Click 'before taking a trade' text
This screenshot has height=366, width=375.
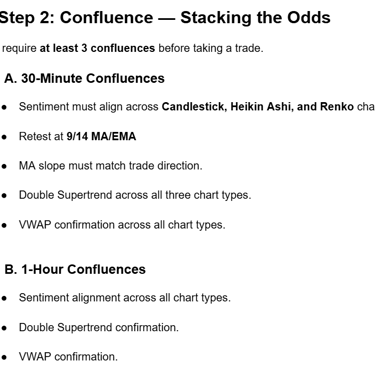point(211,48)
